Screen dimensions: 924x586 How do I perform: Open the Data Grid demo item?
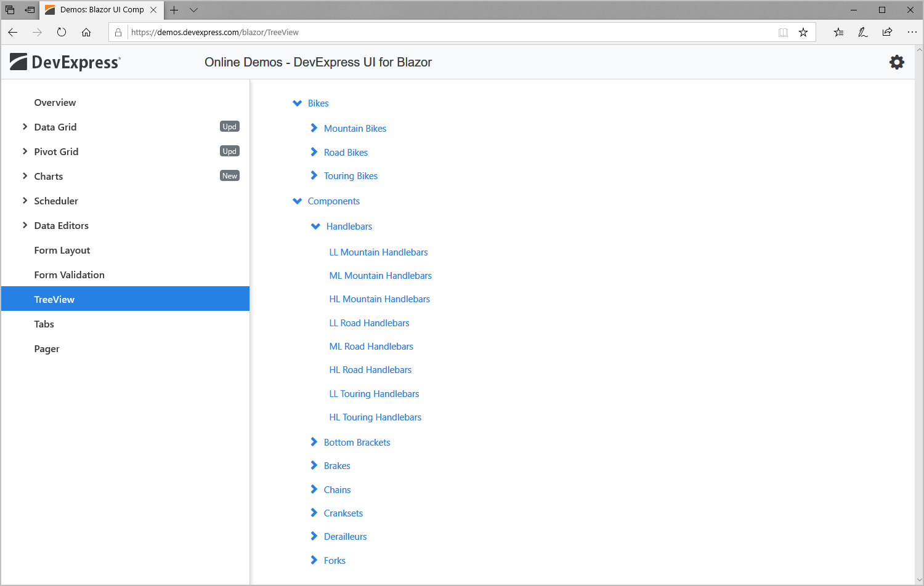[x=55, y=127]
